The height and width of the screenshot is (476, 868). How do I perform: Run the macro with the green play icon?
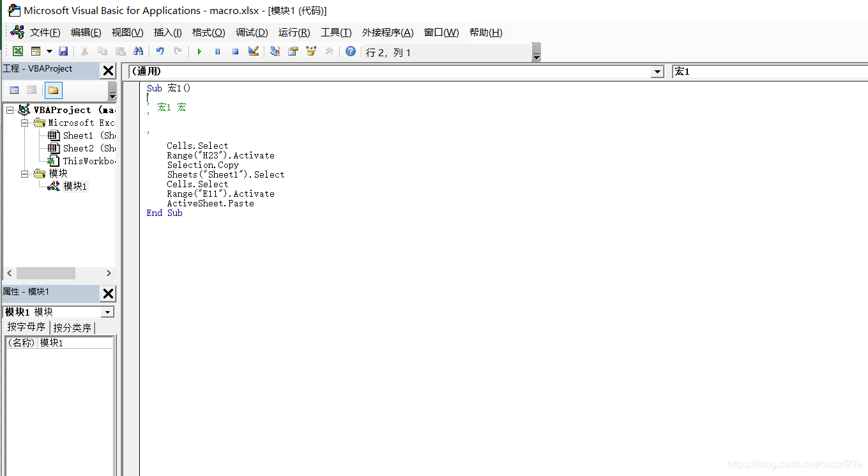pyautogui.click(x=199, y=52)
